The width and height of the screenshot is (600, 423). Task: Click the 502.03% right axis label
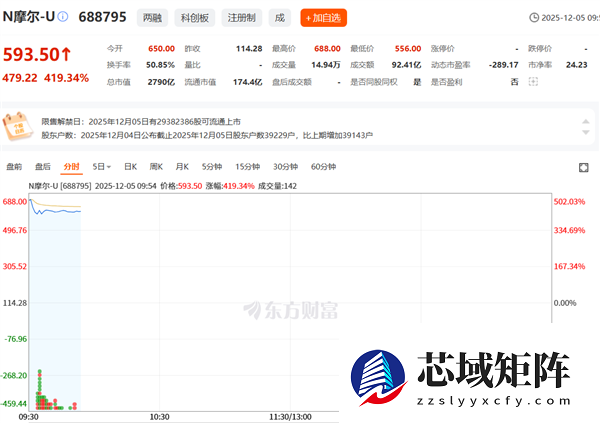(x=569, y=202)
